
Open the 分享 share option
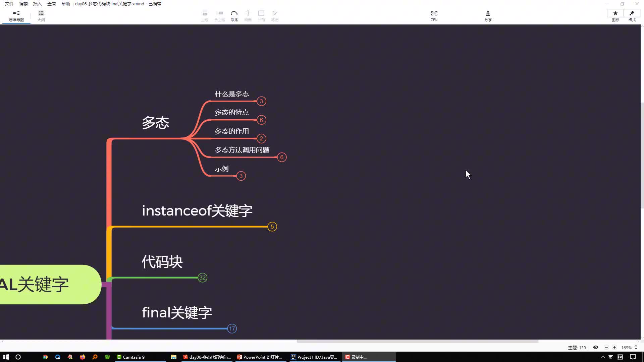click(x=488, y=16)
